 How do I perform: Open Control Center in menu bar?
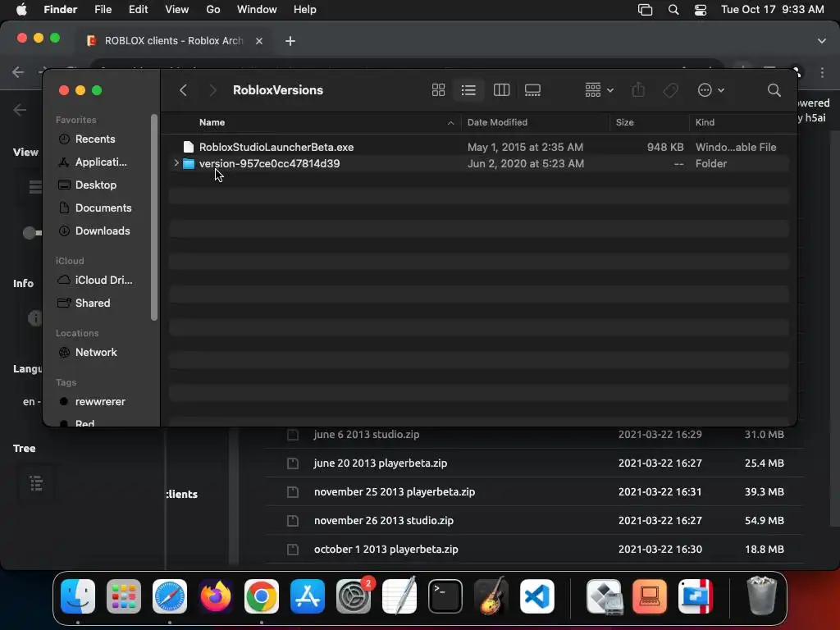[701, 10]
